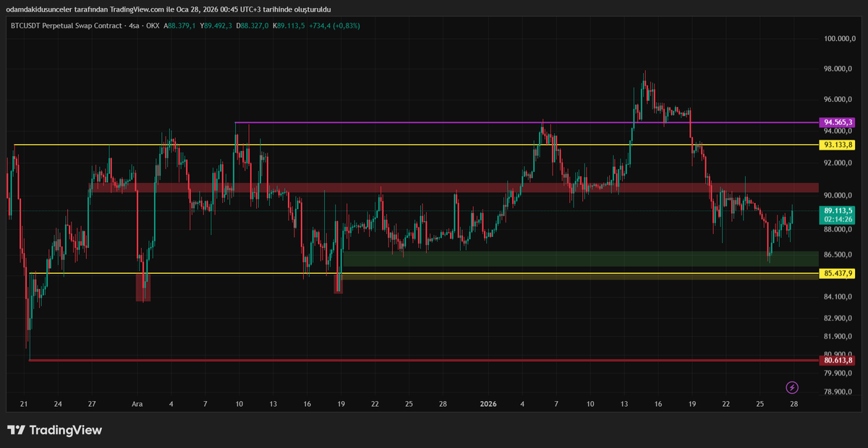Viewport: 868px width, 448px height.
Task: Click the change value +734,4 (+0,83%)
Action: pos(334,25)
